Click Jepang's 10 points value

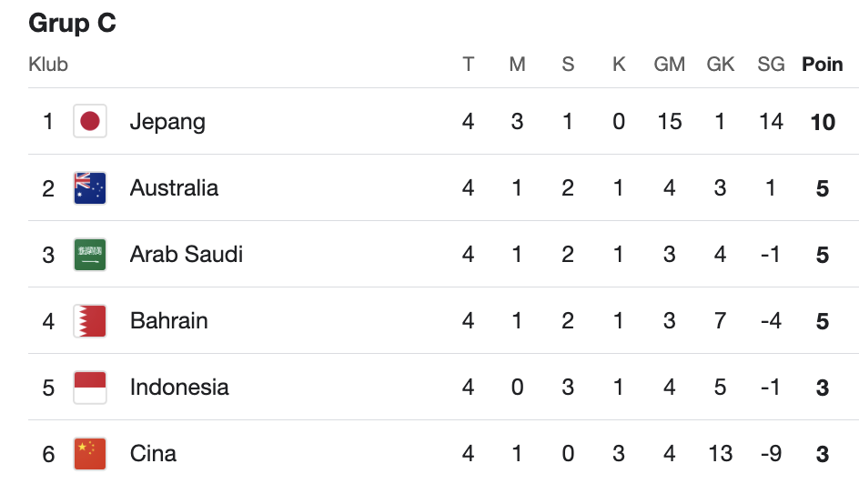point(823,122)
